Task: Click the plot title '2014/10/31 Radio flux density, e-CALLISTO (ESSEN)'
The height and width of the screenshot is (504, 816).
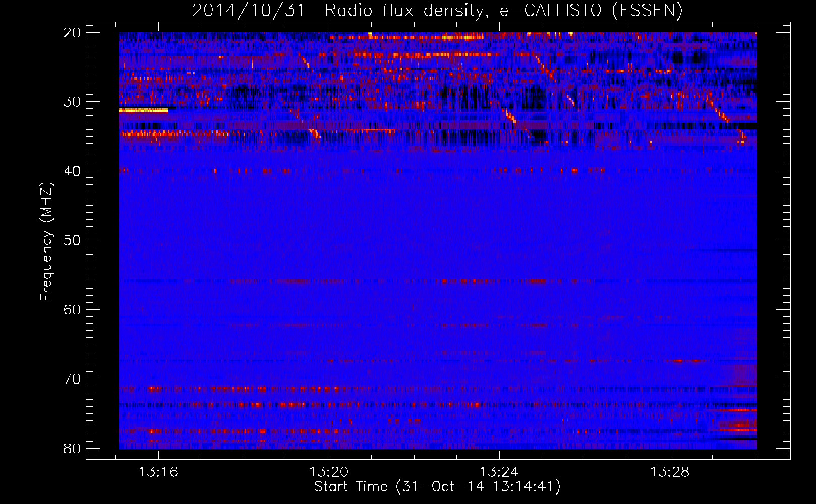Action: coord(437,10)
